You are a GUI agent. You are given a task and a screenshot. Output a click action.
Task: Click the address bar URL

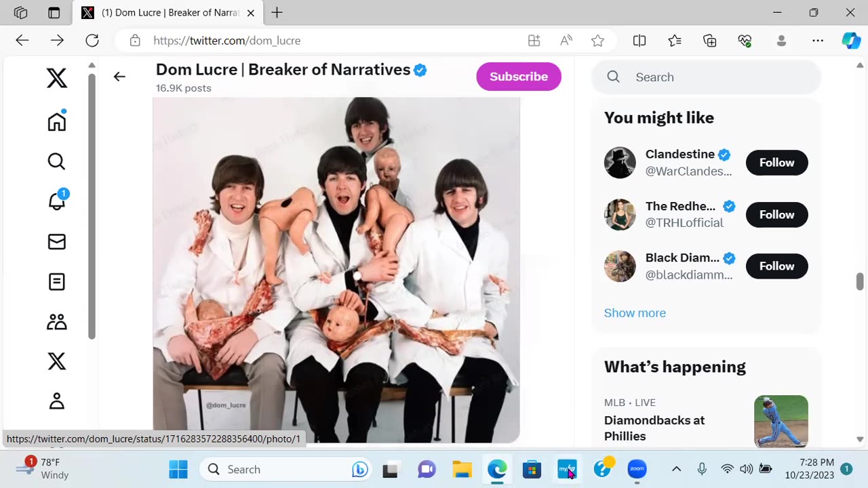(x=227, y=41)
